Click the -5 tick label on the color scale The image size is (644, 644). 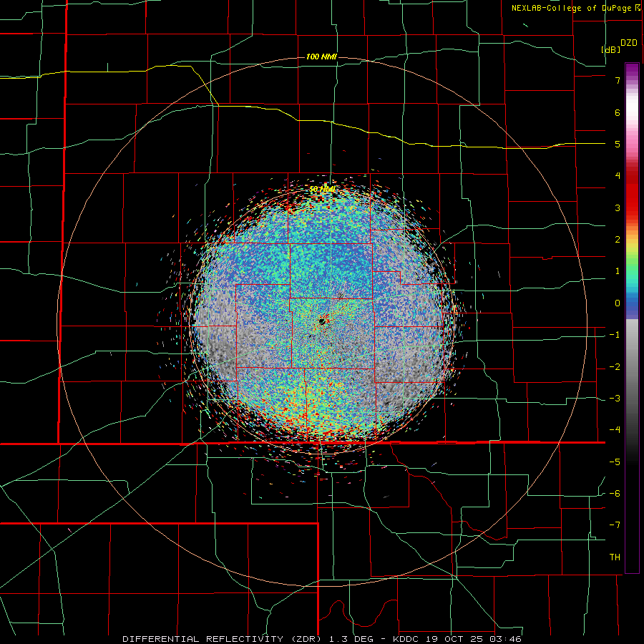(615, 462)
